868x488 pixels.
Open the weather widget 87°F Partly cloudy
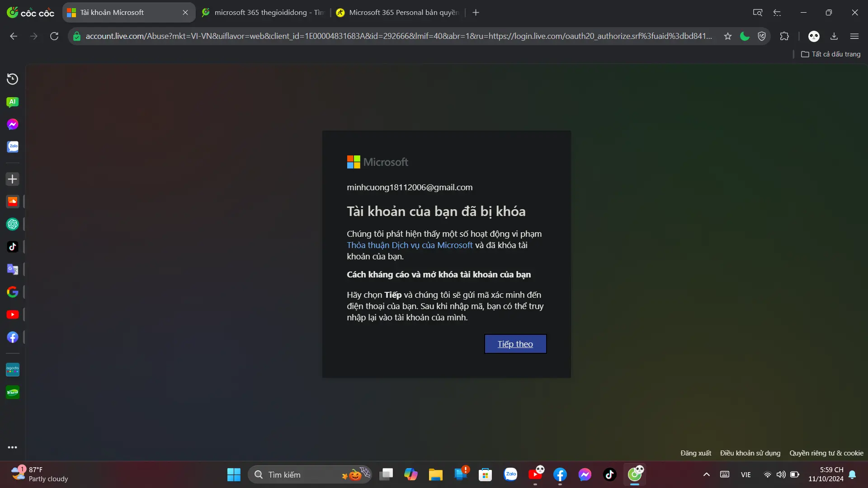coord(40,474)
